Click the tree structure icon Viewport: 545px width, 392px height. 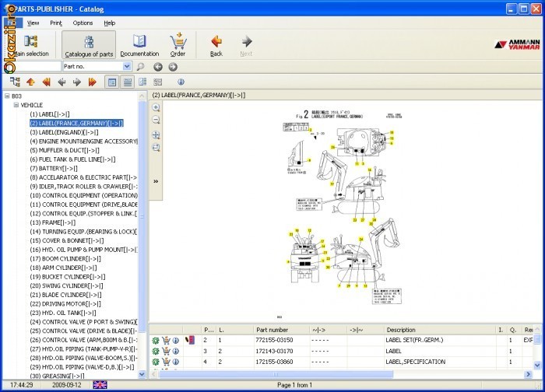(x=15, y=82)
